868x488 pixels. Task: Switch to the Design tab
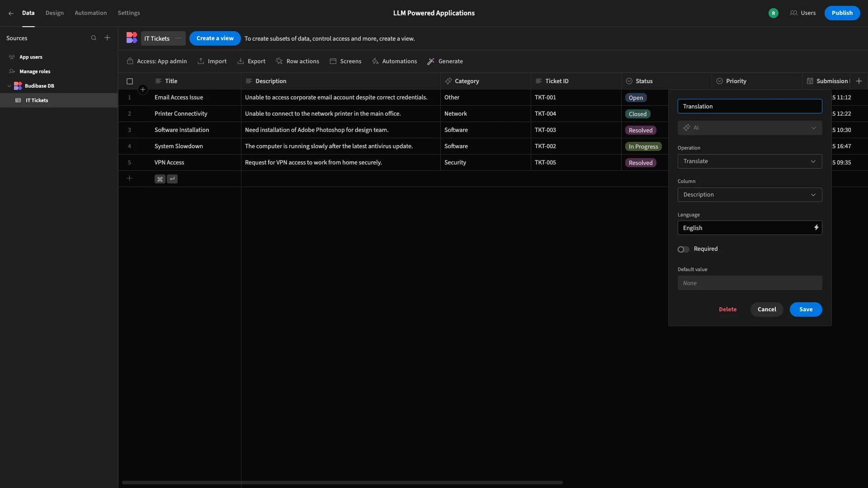tap(54, 13)
